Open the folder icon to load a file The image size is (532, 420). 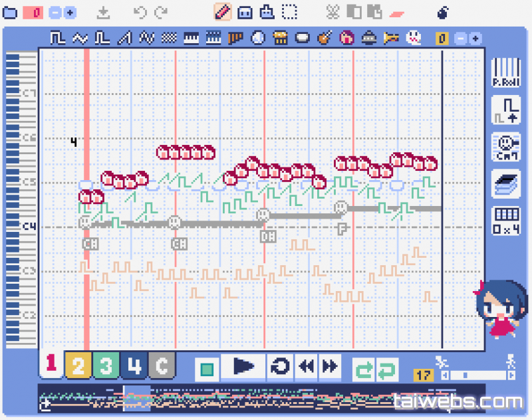click(x=10, y=13)
